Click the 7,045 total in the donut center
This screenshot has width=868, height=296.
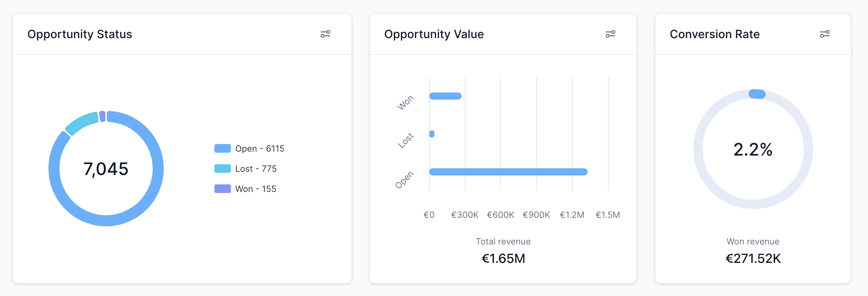coord(106,169)
